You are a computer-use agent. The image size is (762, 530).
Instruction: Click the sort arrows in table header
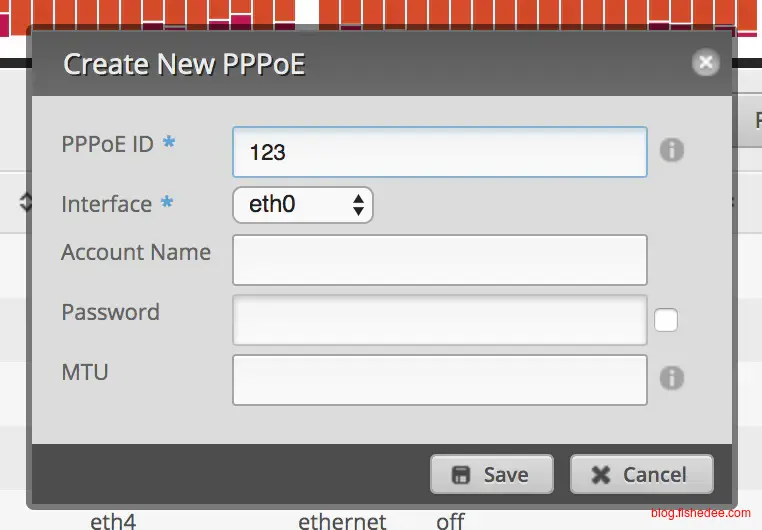tap(25, 203)
